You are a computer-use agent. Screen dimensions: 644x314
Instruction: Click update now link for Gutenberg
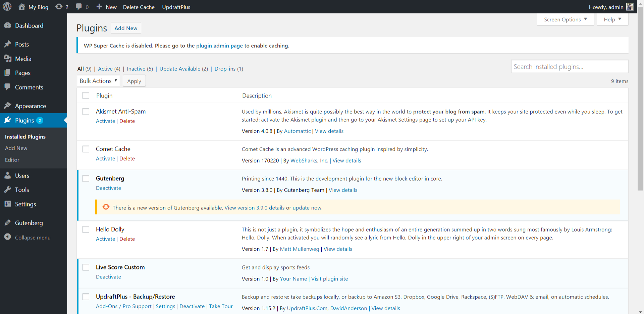pos(307,208)
